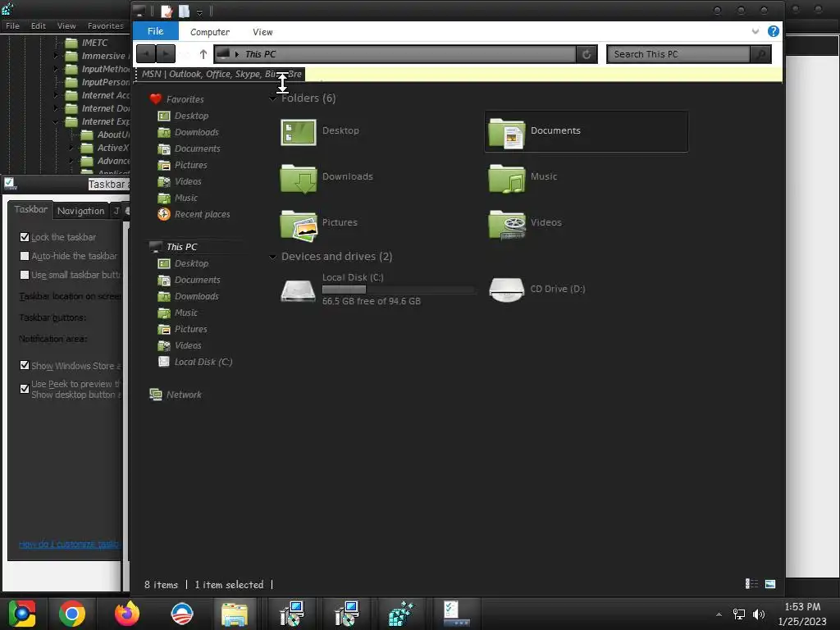Select Local Disk (C:) drive icon
The image size is (840, 630).
tap(299, 291)
